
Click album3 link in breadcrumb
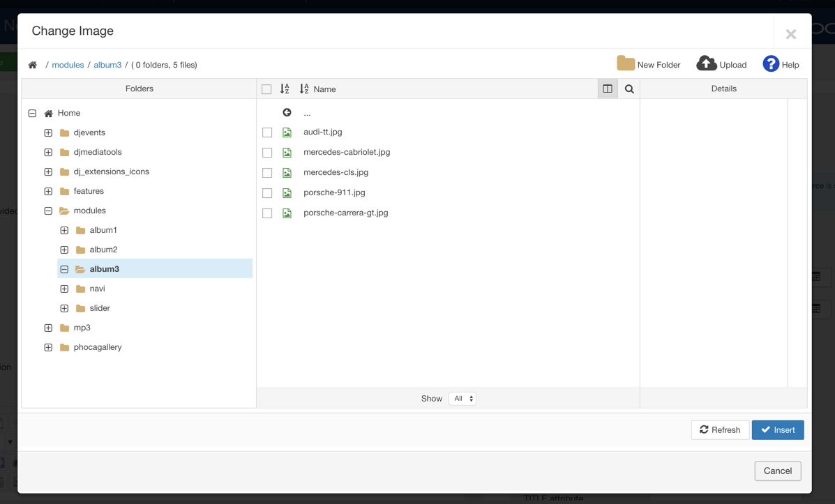pos(107,65)
